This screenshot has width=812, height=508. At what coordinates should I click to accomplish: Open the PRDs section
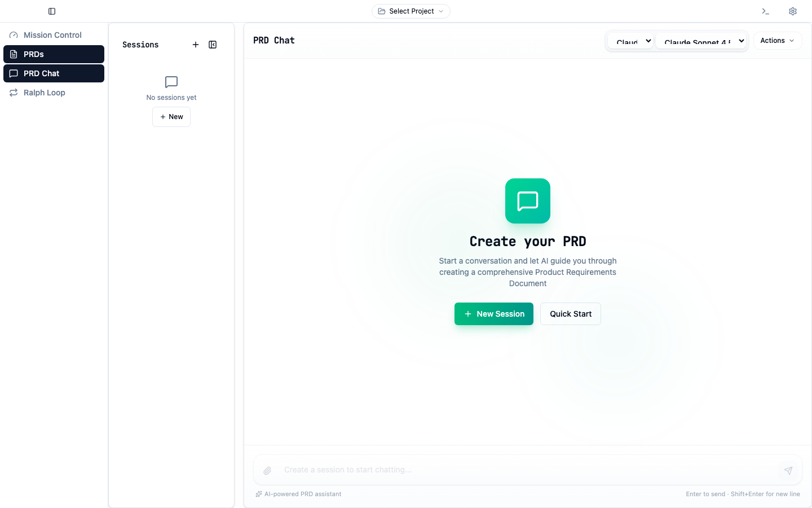tap(54, 54)
